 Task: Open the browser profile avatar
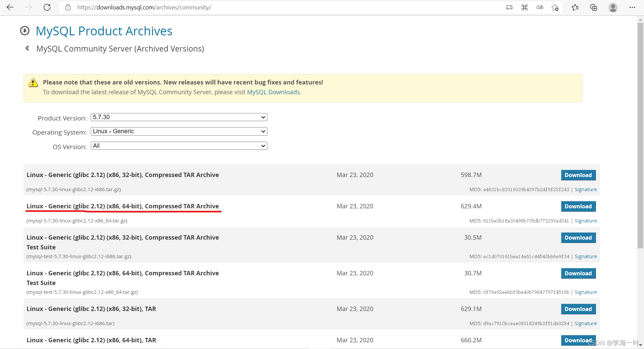[613, 7]
